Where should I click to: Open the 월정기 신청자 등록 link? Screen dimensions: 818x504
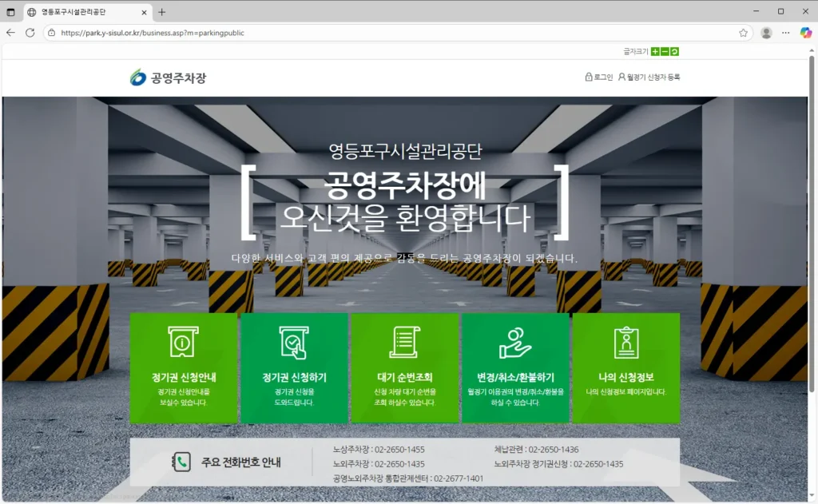pos(655,77)
